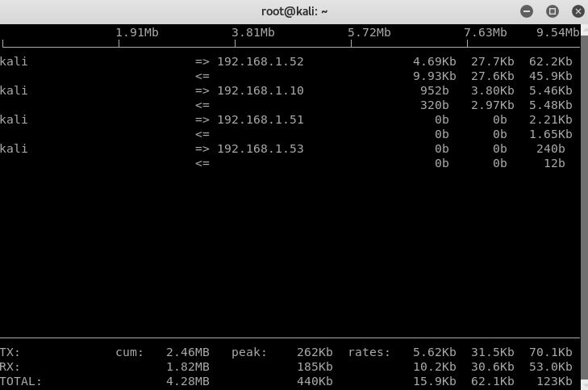
Task: Click the rates: label
Action: [x=369, y=352]
